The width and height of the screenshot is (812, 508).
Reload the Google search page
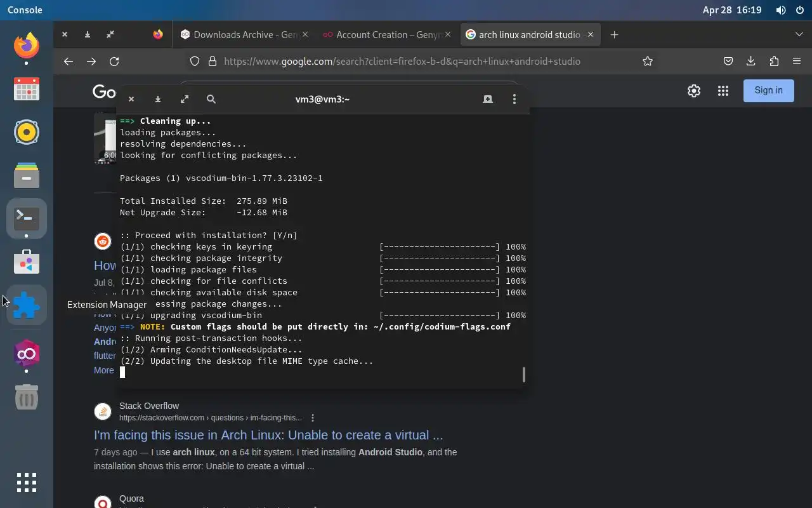[114, 62]
